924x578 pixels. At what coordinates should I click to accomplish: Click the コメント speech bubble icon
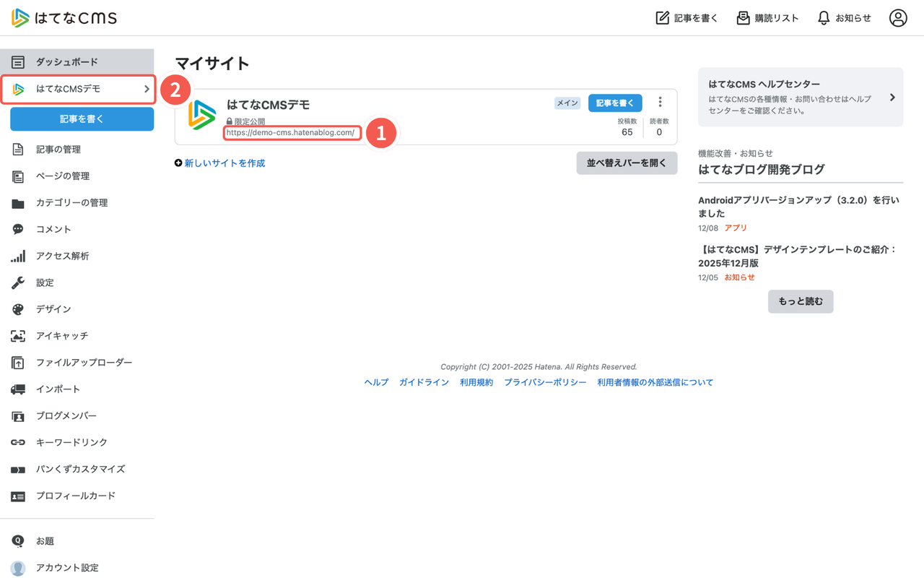[19, 229]
